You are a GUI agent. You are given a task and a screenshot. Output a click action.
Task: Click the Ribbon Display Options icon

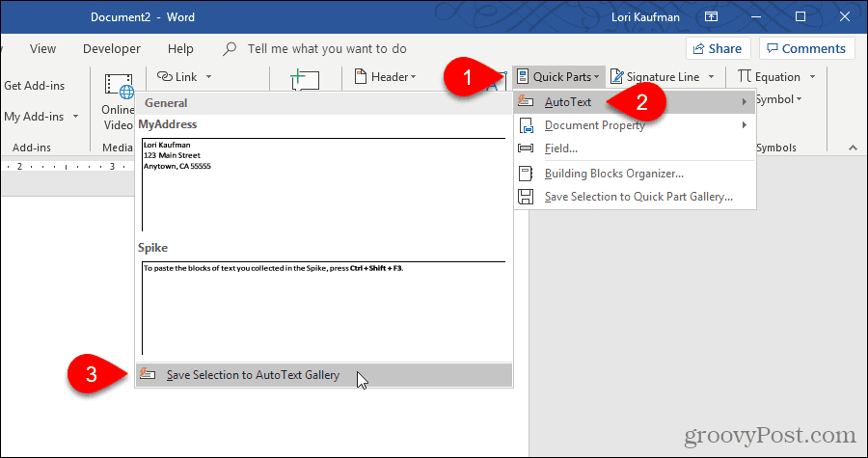(712, 17)
